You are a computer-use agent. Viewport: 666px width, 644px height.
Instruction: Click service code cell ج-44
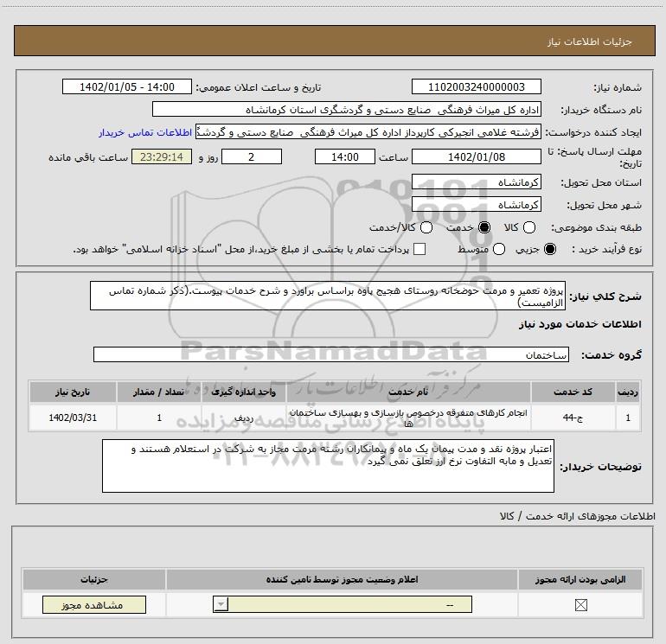point(573,418)
